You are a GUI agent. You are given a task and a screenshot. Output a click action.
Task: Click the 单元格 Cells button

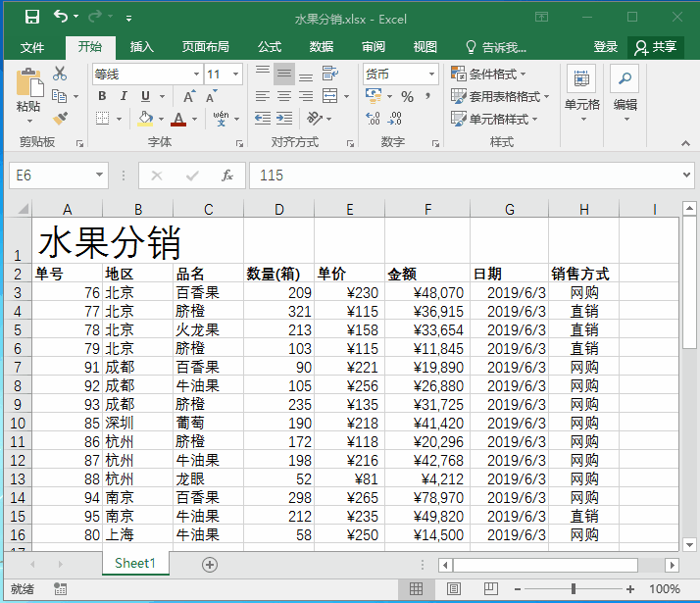point(581,95)
